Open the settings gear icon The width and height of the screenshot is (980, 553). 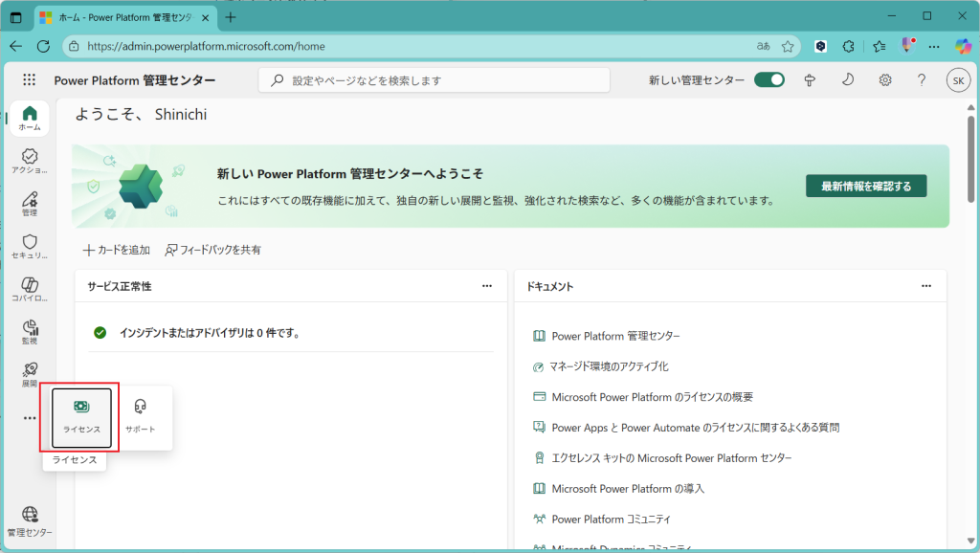point(885,80)
